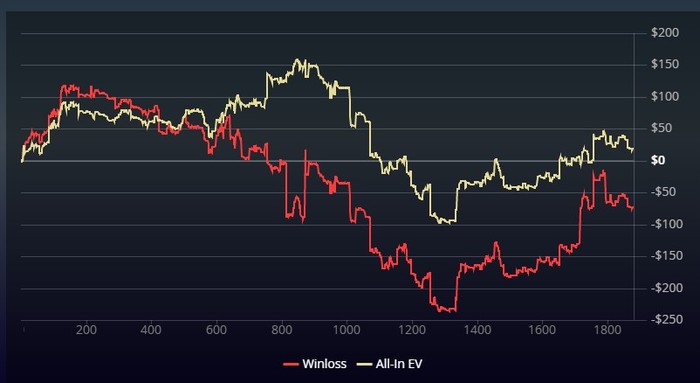
Task: Toggle the All-In EV legend entry
Action: click(x=389, y=364)
